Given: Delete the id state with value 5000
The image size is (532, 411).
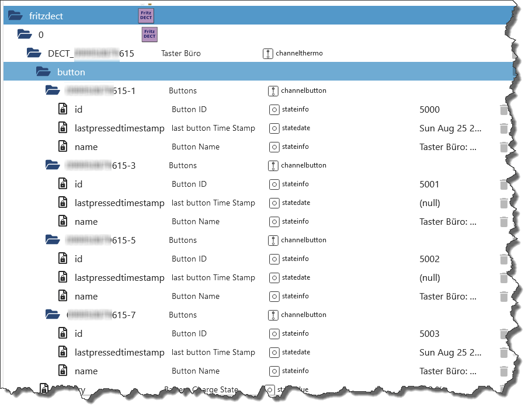Looking at the screenshot, I should (504, 110).
